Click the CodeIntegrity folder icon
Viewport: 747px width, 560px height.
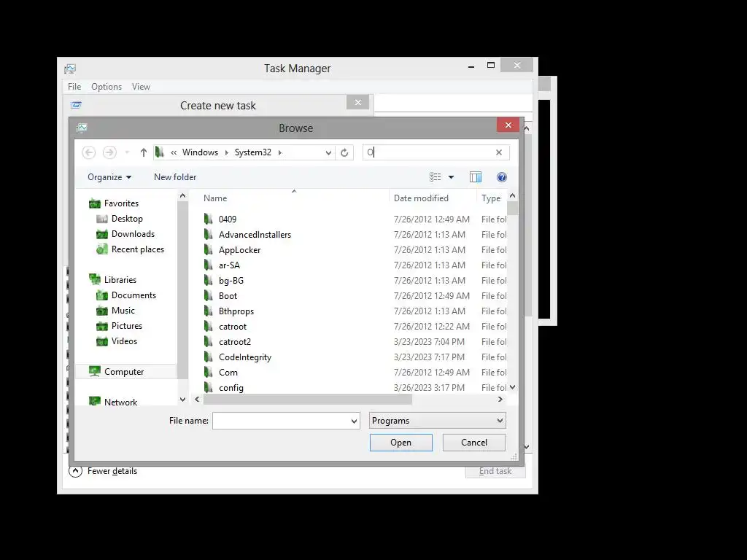pyautogui.click(x=208, y=357)
